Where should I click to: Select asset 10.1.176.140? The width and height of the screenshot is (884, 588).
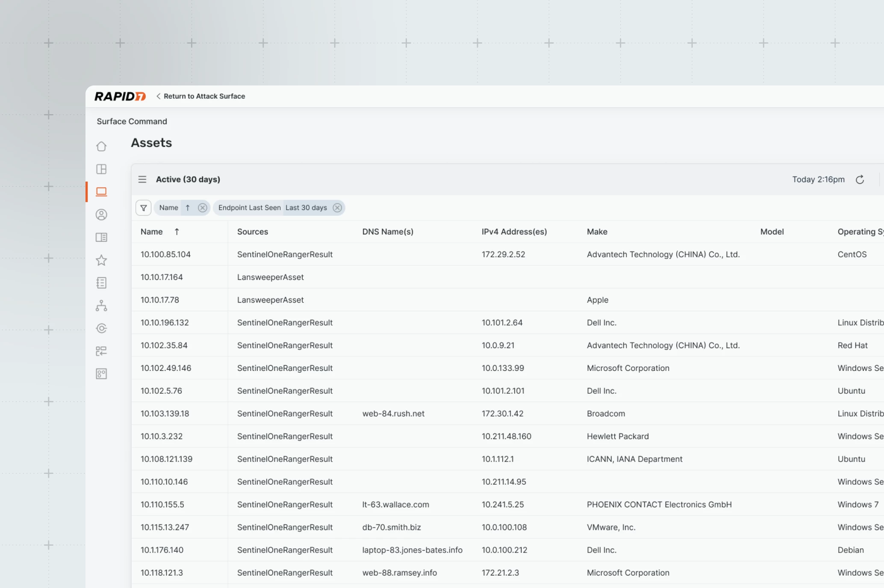point(162,550)
